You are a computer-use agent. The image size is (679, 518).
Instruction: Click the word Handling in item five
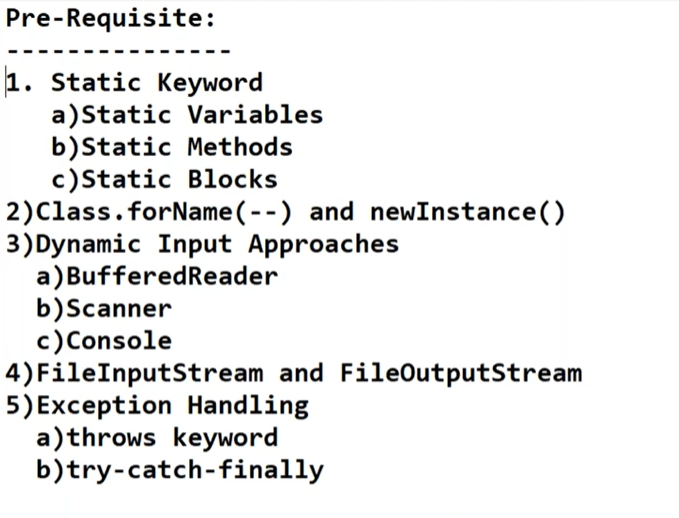coord(248,406)
